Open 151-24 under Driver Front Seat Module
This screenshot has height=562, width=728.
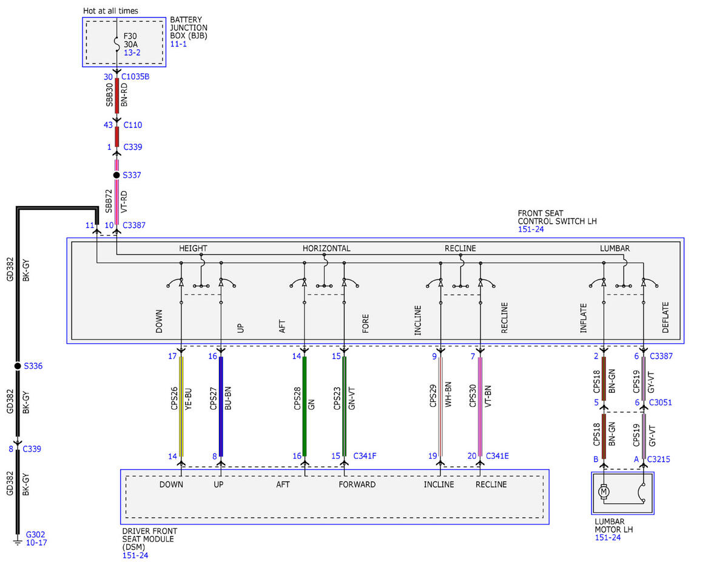135,555
